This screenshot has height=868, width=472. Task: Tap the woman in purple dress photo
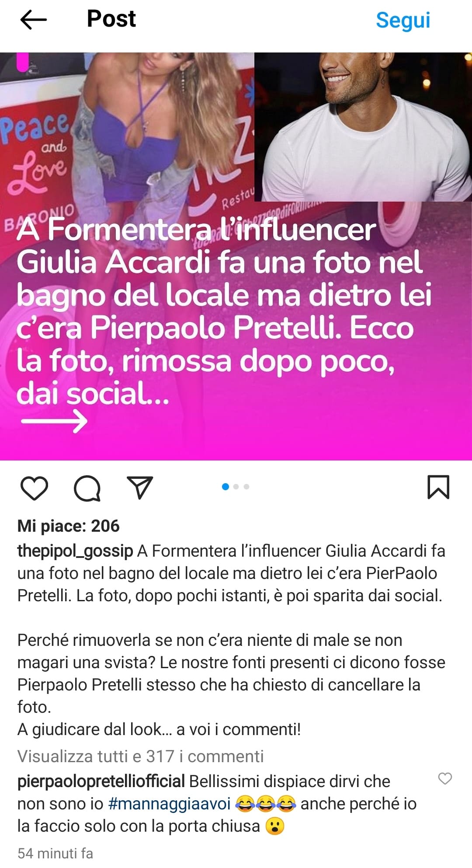click(x=127, y=131)
